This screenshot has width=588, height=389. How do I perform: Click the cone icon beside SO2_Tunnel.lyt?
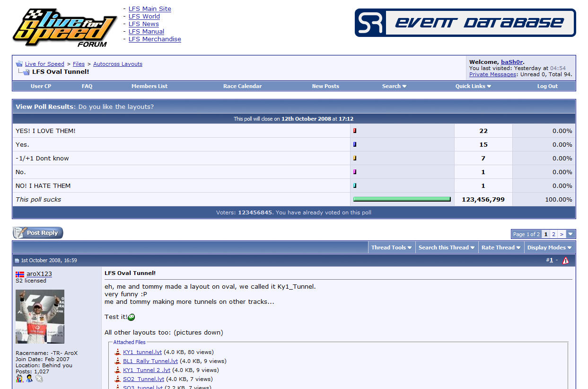(118, 379)
